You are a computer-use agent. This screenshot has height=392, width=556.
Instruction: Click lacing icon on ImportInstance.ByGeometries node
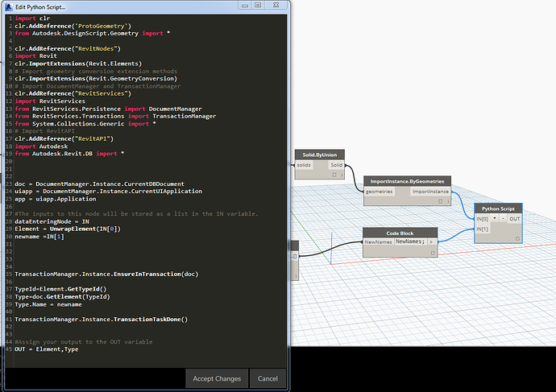[x=449, y=200]
